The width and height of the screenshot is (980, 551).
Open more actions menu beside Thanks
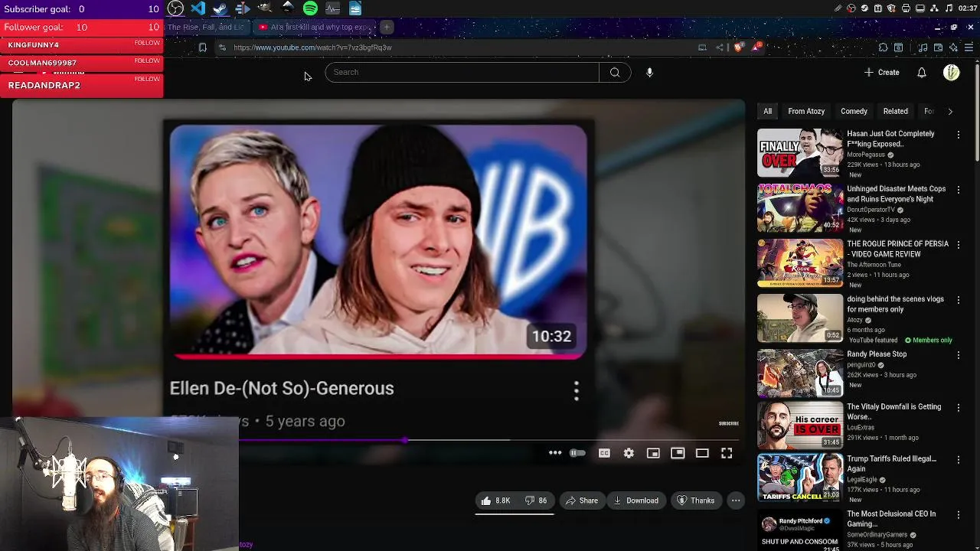[736, 500]
